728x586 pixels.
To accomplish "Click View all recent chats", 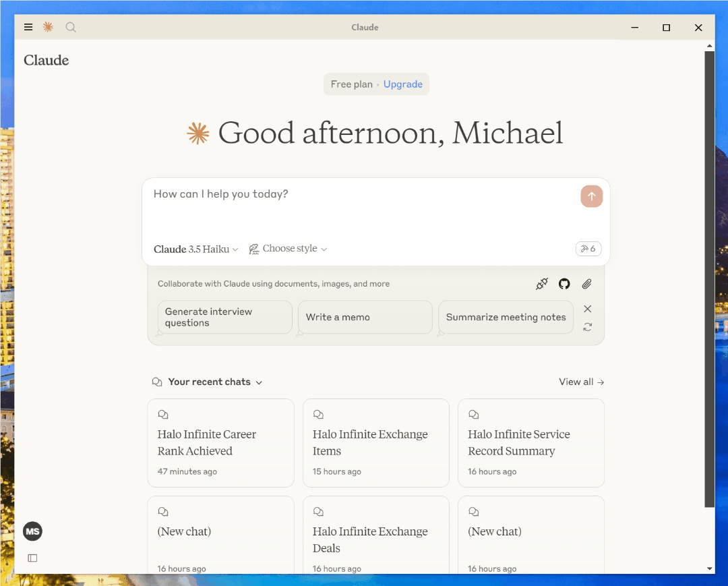I will coord(581,382).
